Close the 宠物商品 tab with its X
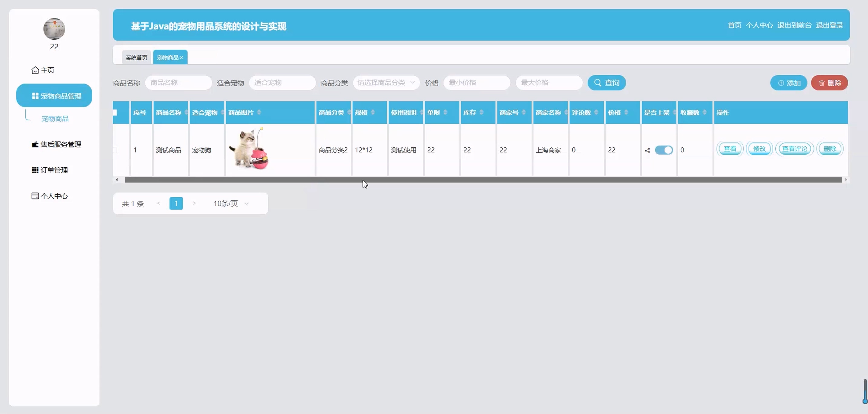868x414 pixels. tap(181, 57)
